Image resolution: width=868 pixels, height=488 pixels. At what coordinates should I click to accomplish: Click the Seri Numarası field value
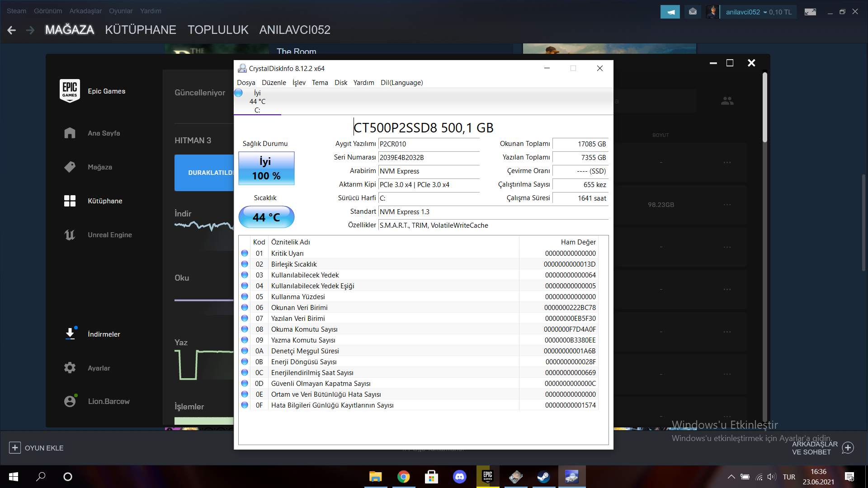(x=429, y=158)
